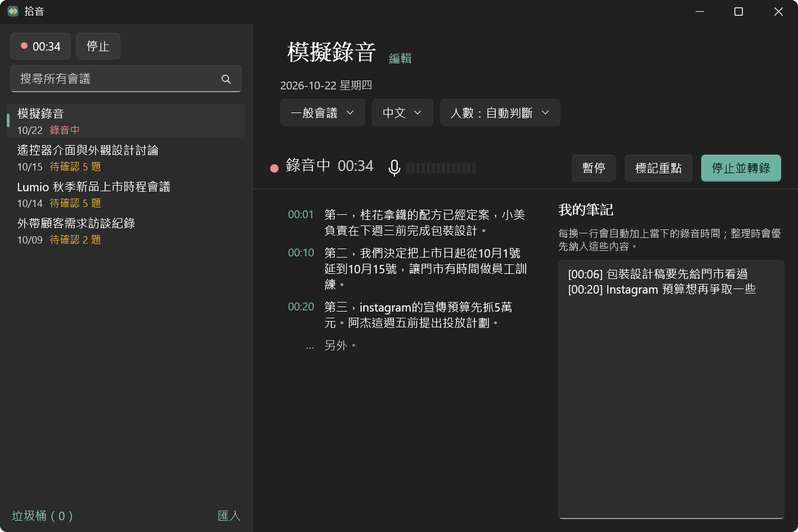This screenshot has height=532, width=798.
Task: Click the transcript line starting 第三，instagram
Action: coord(418,315)
